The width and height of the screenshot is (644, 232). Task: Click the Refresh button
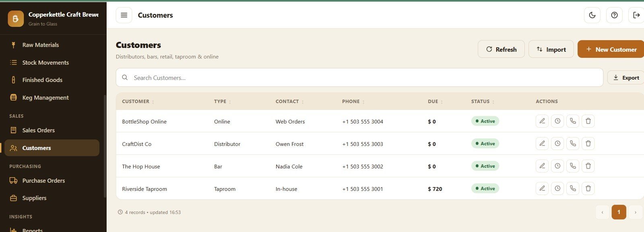coord(501,49)
